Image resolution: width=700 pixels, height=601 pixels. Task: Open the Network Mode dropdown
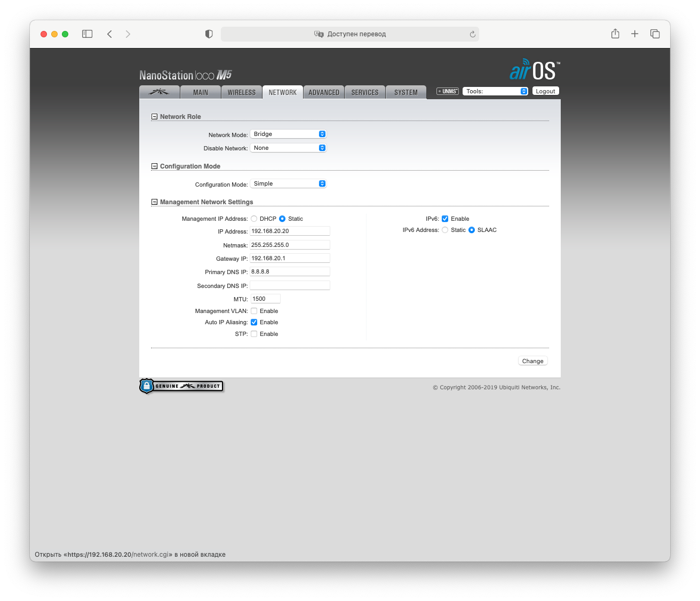tap(288, 134)
